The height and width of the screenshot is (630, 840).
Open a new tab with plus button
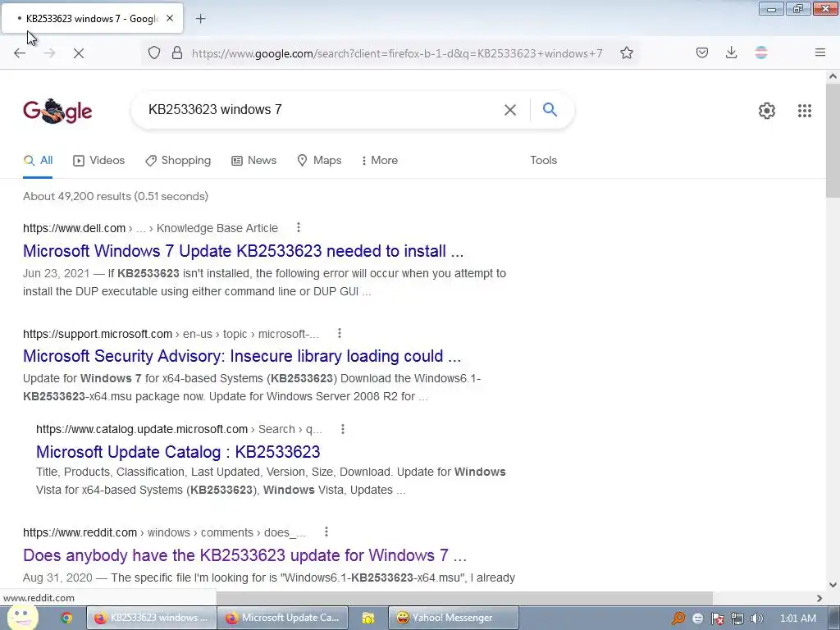[200, 19]
